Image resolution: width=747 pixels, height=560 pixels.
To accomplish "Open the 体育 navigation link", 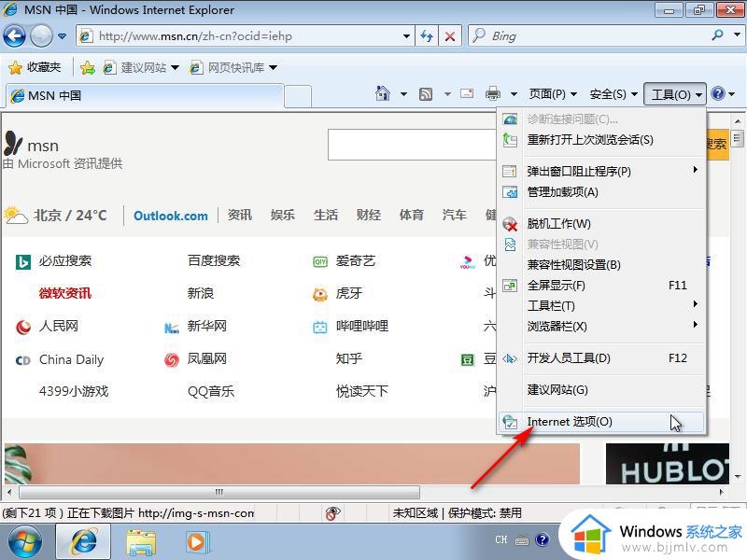I will pyautogui.click(x=412, y=216).
